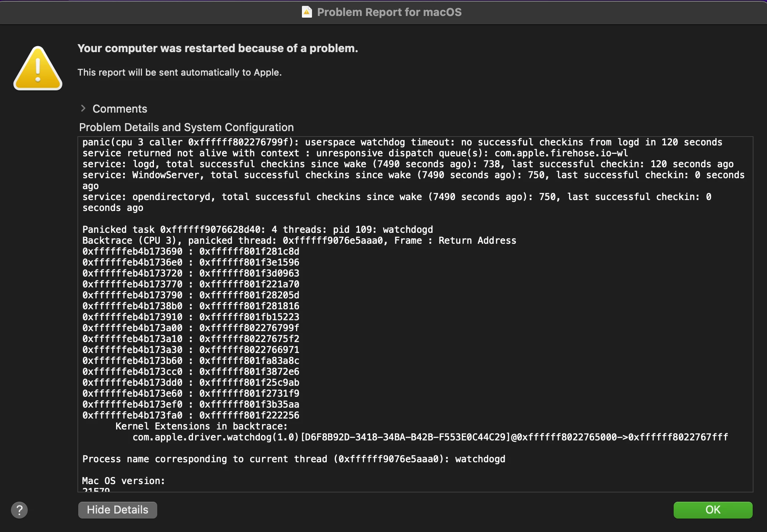This screenshot has width=767, height=532.
Task: Click backtrace row 0xffffffeb4b173690
Action: 190,252
